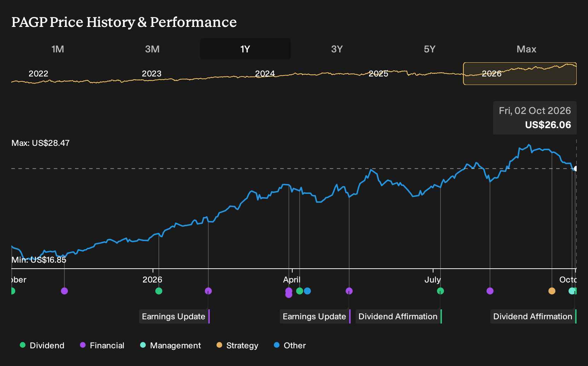The width and height of the screenshot is (588, 366).
Task: Show the Max price history range
Action: 526,49
